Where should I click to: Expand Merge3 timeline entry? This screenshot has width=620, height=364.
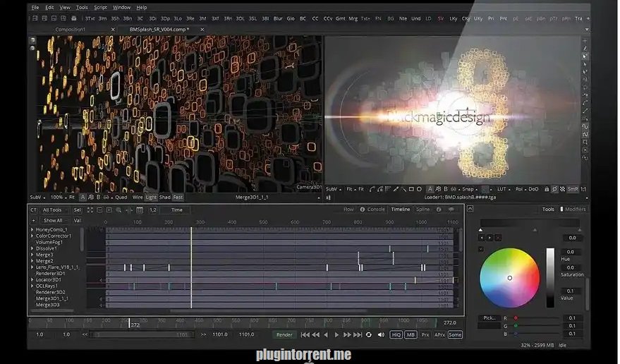pyautogui.click(x=32, y=255)
